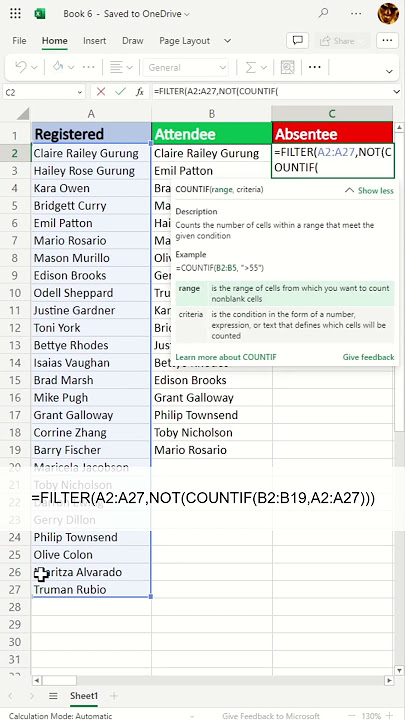Expand the formula bar chevron
The height and width of the screenshot is (720, 405).
click(x=397, y=92)
